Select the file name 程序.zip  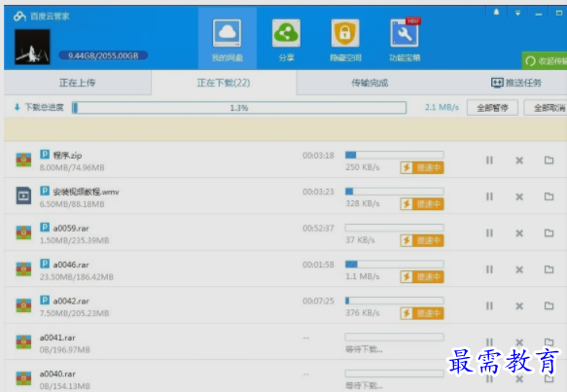(68, 156)
